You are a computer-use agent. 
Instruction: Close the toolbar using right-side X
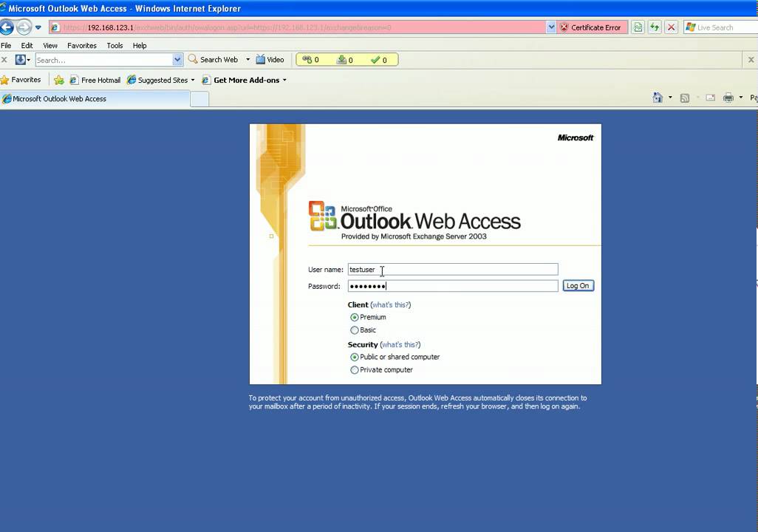point(751,60)
